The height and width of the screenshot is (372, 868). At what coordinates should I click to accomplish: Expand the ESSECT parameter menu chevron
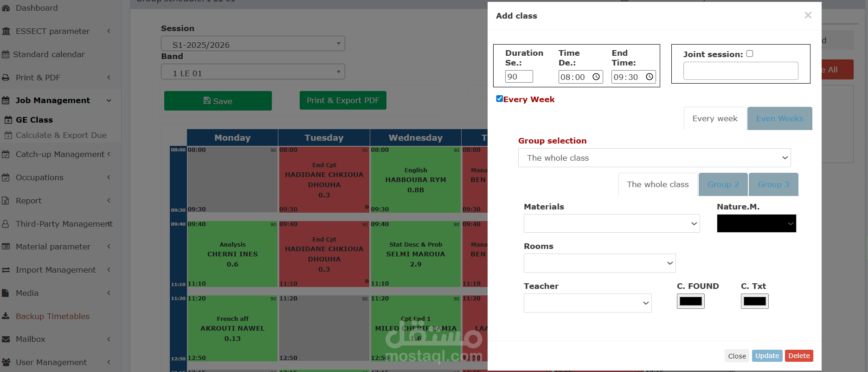(109, 31)
